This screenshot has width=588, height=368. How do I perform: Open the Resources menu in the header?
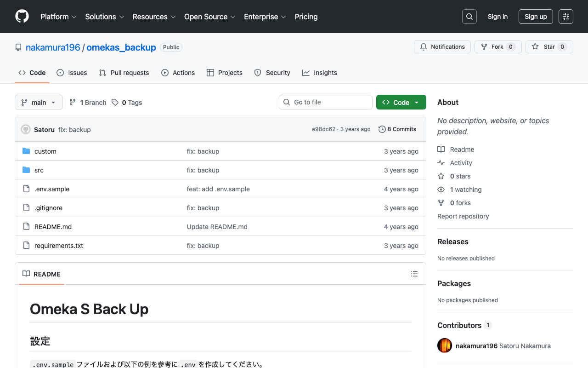[153, 17]
